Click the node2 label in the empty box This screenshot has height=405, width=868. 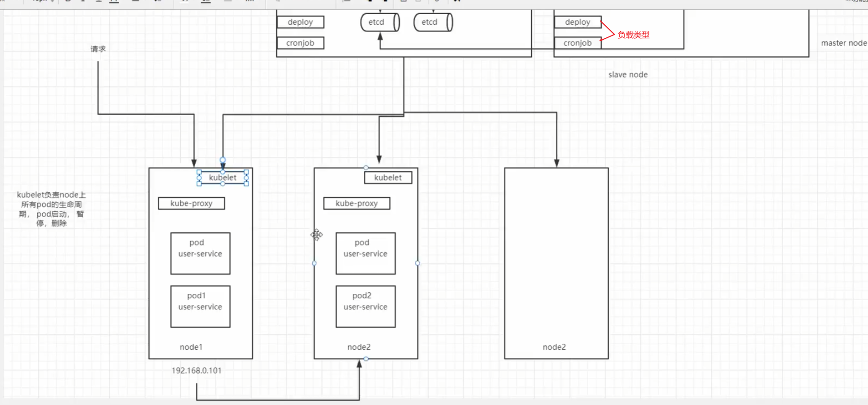[x=554, y=347]
